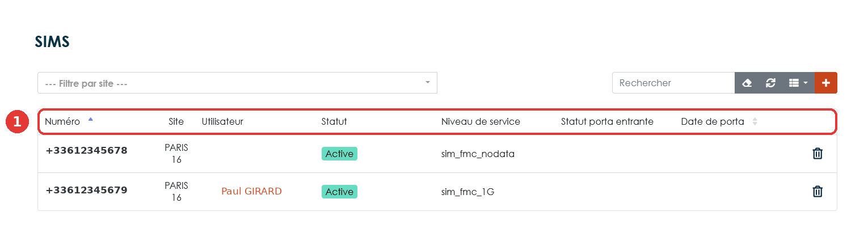Click Active badge of first SIM
This screenshot has width=868, height=241.
pyautogui.click(x=339, y=154)
